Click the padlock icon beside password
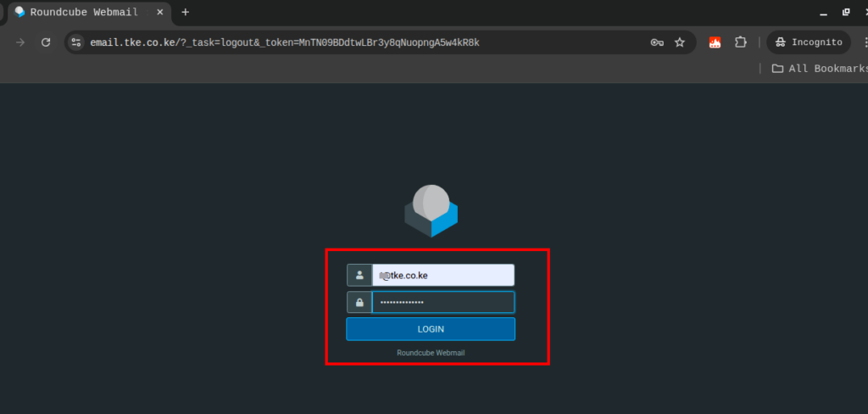This screenshot has width=868, height=414. 359,302
